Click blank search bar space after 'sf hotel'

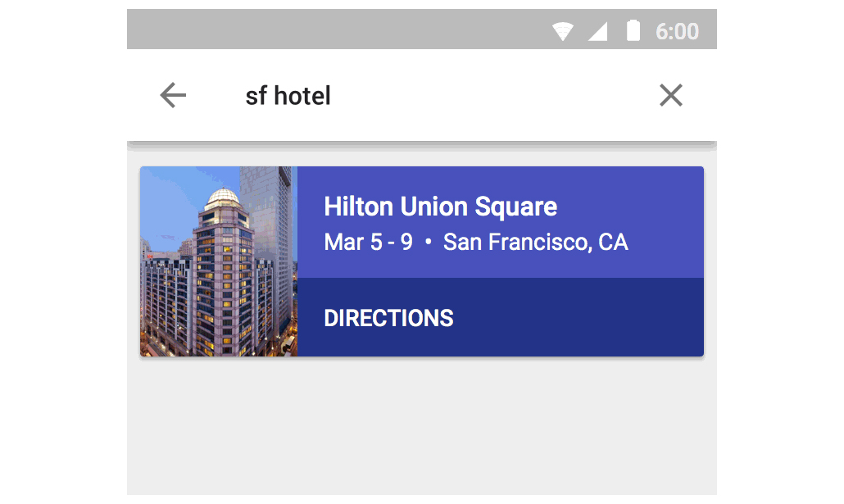coord(492,96)
